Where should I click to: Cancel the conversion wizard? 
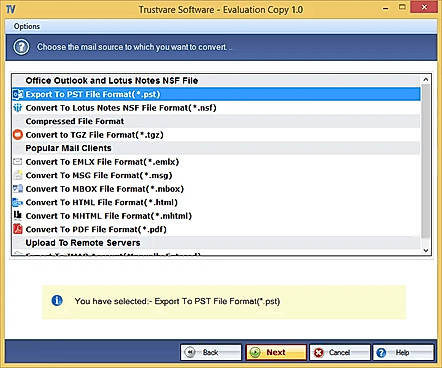click(x=340, y=352)
